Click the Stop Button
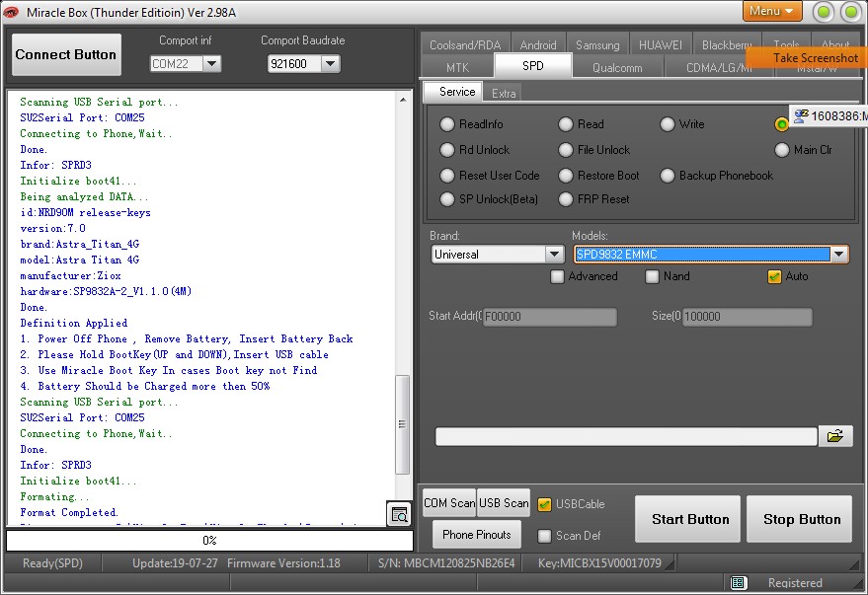The height and width of the screenshot is (595, 868). coord(799,519)
